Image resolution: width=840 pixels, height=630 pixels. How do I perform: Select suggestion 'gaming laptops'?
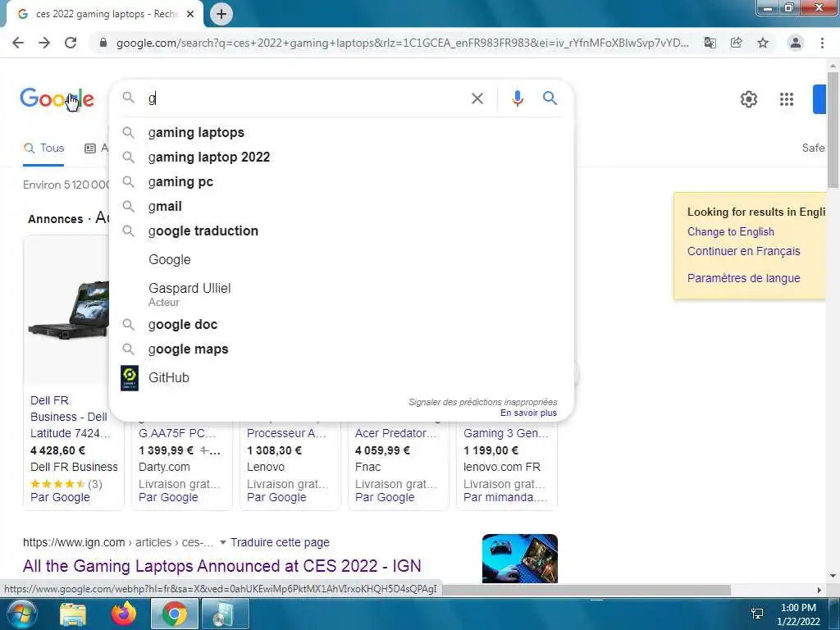341,132
